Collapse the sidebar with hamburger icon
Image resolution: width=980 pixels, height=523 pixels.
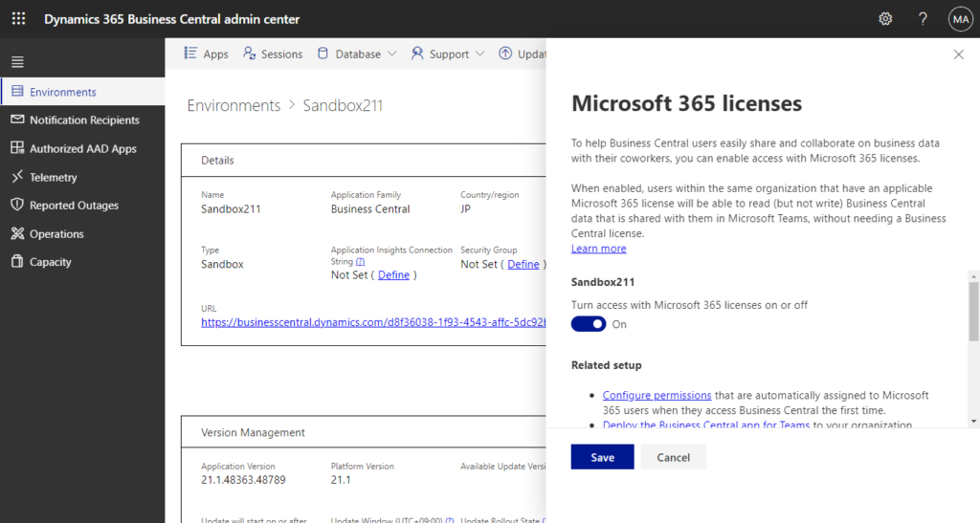tap(17, 62)
